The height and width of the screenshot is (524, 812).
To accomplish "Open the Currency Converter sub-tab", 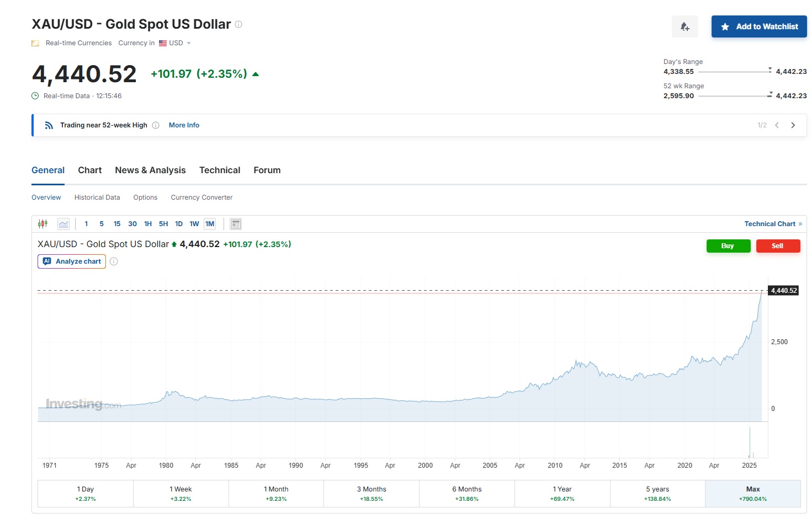I will coord(201,197).
